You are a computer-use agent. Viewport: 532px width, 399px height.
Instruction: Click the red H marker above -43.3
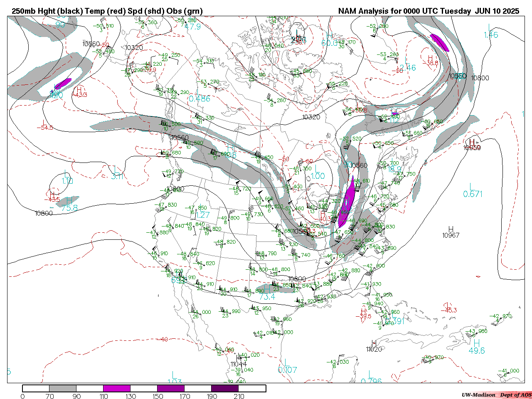[79, 89]
